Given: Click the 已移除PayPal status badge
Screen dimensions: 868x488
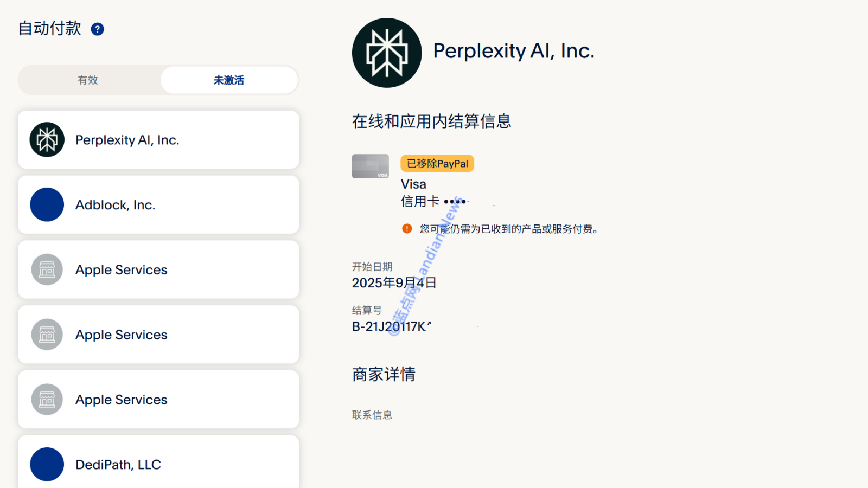Looking at the screenshot, I should pyautogui.click(x=437, y=164).
